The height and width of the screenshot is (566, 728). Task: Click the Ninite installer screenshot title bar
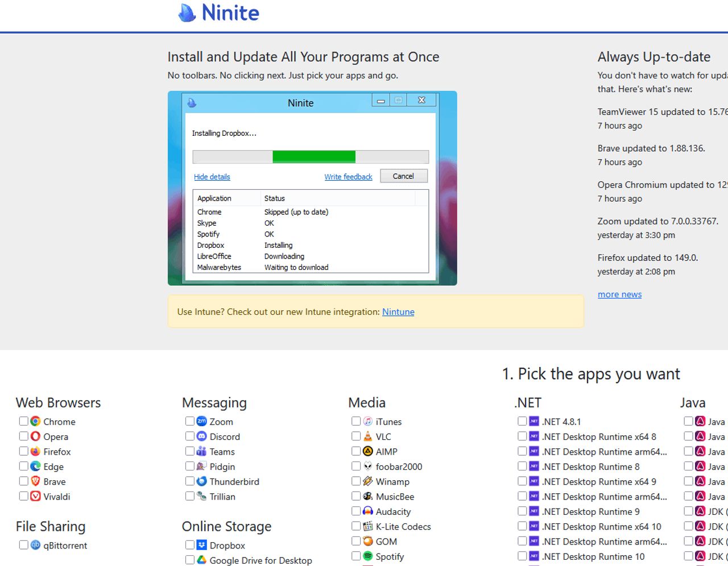point(311,102)
